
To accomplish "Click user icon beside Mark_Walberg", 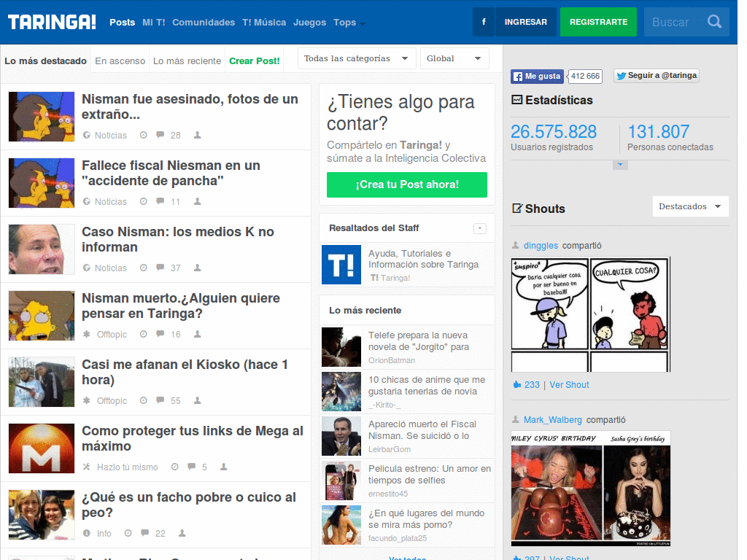I will 516,419.
